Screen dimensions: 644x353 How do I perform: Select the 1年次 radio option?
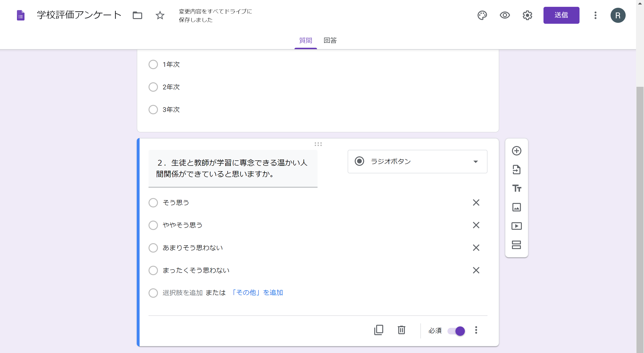[153, 64]
